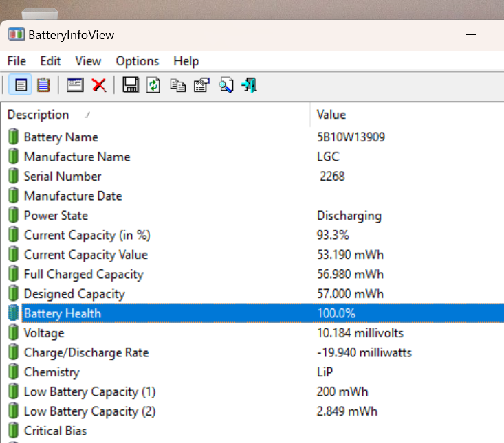Minimize the BatteryInfoView window

pyautogui.click(x=471, y=34)
